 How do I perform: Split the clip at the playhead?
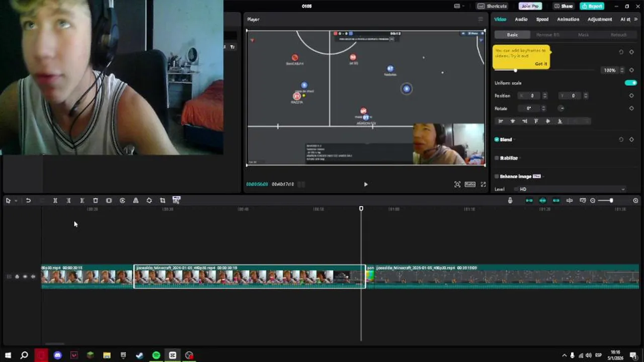pos(55,201)
